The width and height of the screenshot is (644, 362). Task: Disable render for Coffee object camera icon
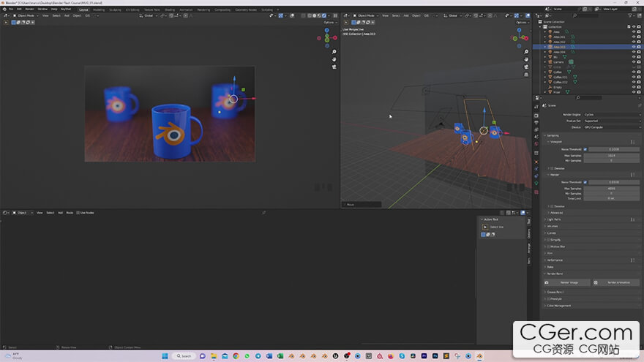click(639, 72)
